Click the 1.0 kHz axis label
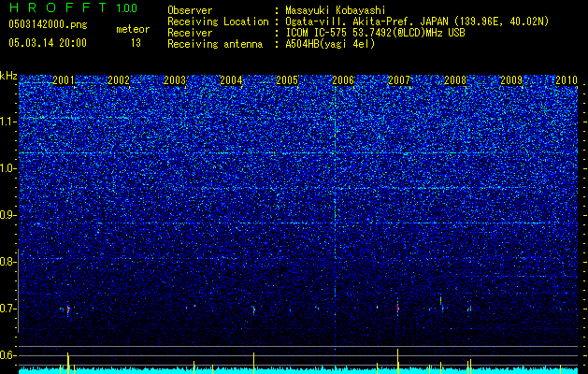Viewport: 588px width, 374px height. pos(8,168)
